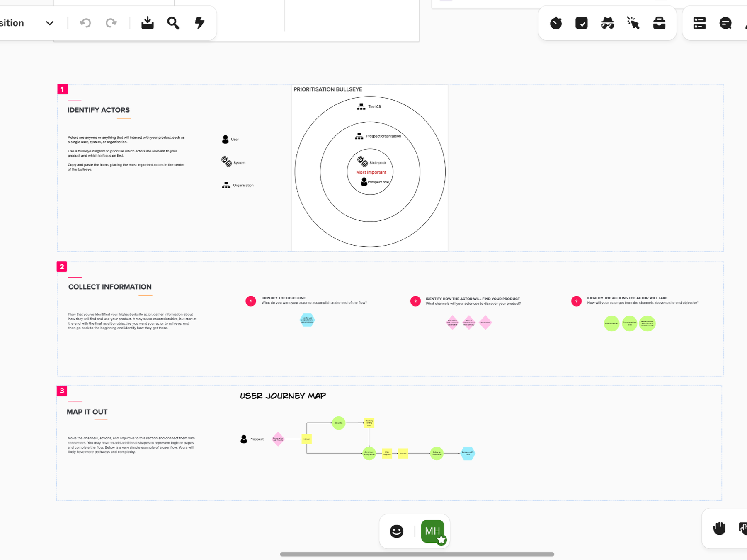
Task: Select the blue hexagon ending the journey map
Action: [x=468, y=453]
